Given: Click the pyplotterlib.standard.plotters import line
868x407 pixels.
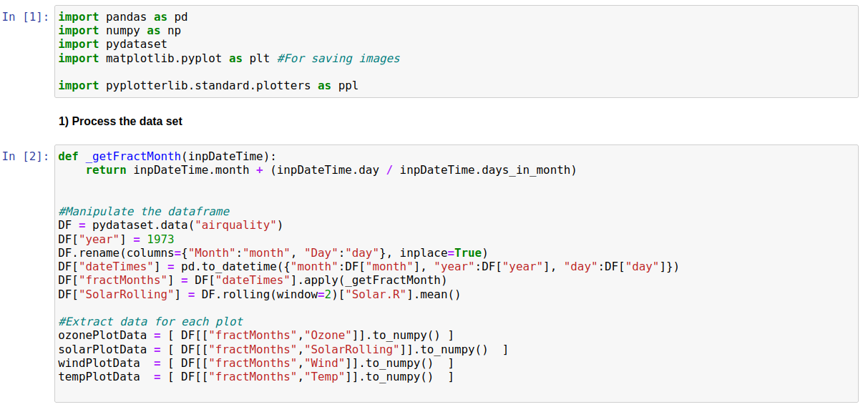Looking at the screenshot, I should (208, 86).
